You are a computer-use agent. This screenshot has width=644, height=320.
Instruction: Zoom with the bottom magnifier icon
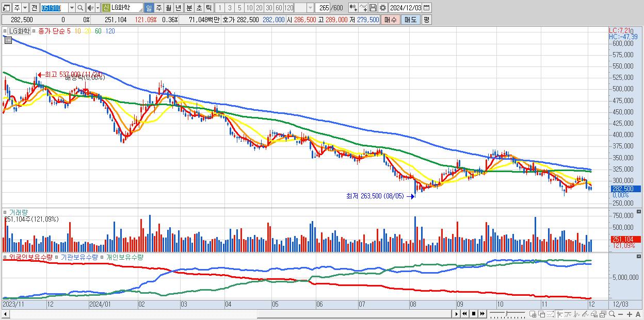coord(612,314)
